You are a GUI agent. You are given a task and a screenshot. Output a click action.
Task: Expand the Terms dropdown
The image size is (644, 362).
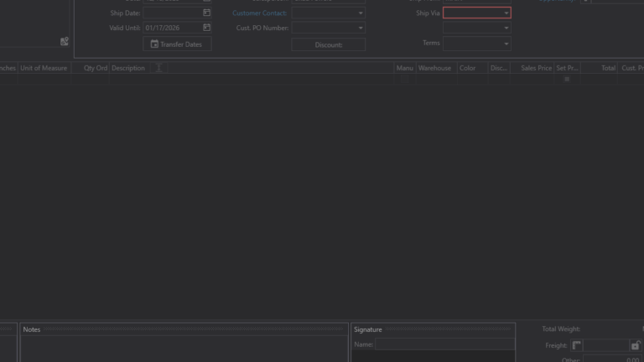tap(506, 44)
